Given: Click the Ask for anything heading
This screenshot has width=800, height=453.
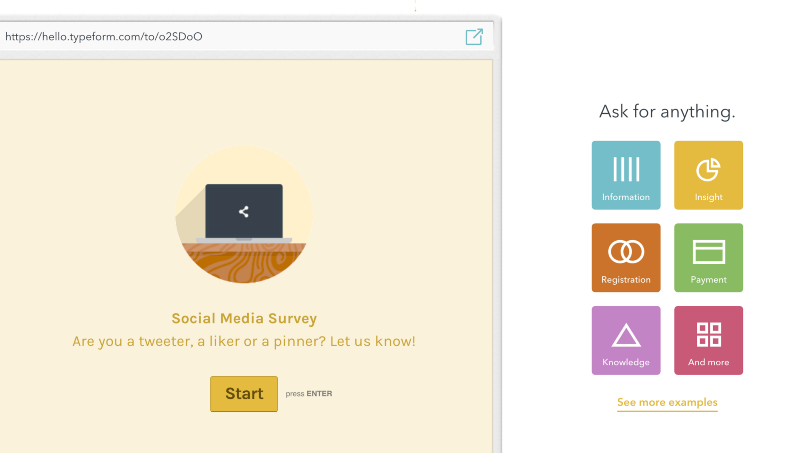Looking at the screenshot, I should click(667, 112).
